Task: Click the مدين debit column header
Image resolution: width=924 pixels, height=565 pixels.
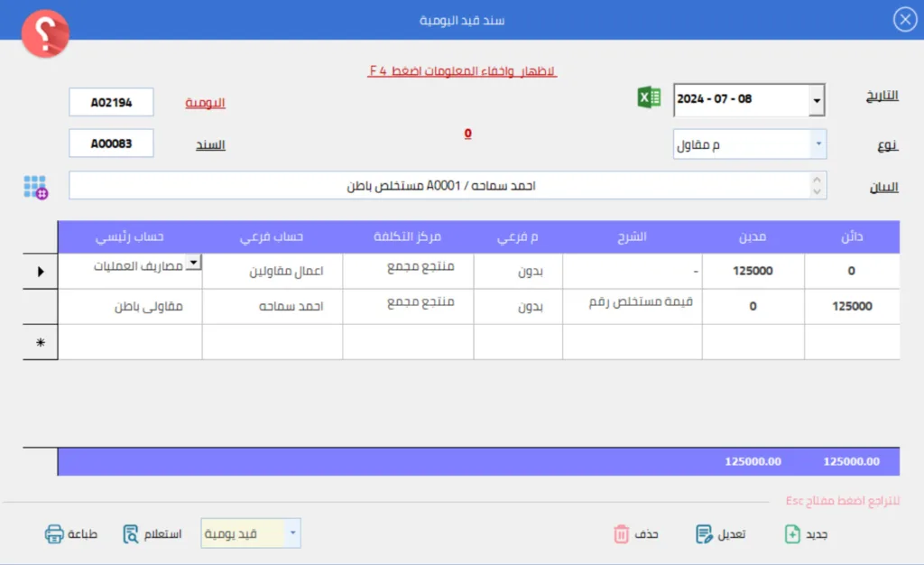Action: click(x=753, y=237)
